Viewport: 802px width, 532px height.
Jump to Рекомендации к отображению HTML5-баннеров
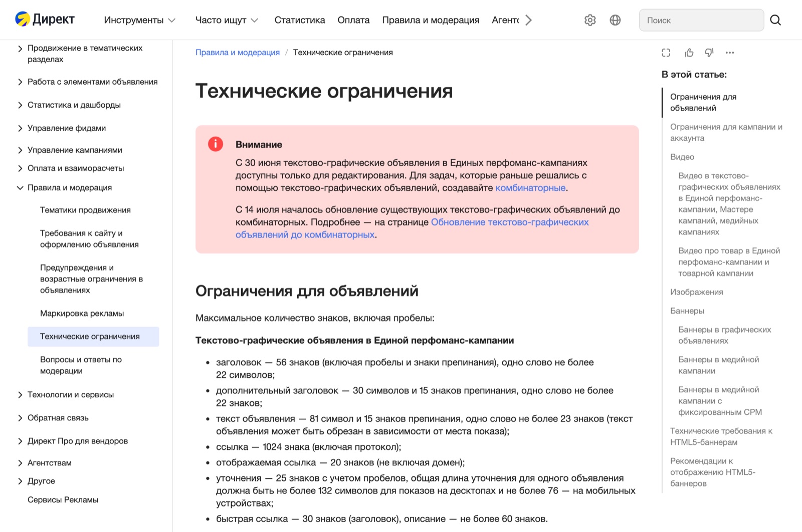tap(712, 472)
